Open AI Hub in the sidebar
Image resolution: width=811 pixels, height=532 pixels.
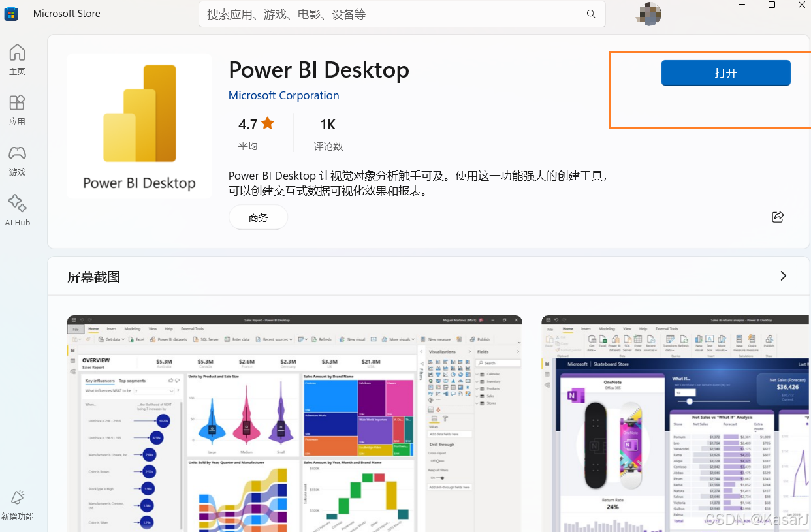tap(17, 210)
